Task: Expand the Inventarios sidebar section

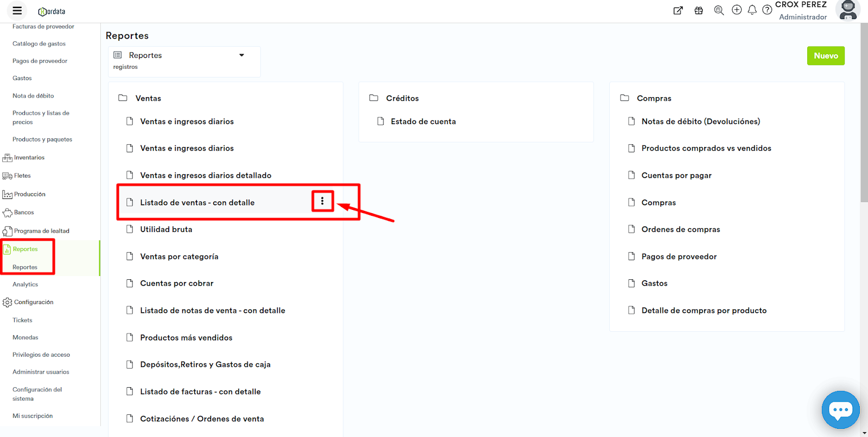Action: click(x=29, y=158)
